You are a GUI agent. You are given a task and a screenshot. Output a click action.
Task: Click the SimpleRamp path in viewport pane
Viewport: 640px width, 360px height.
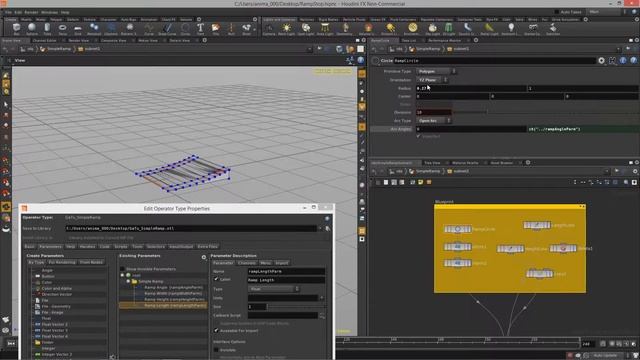59,49
